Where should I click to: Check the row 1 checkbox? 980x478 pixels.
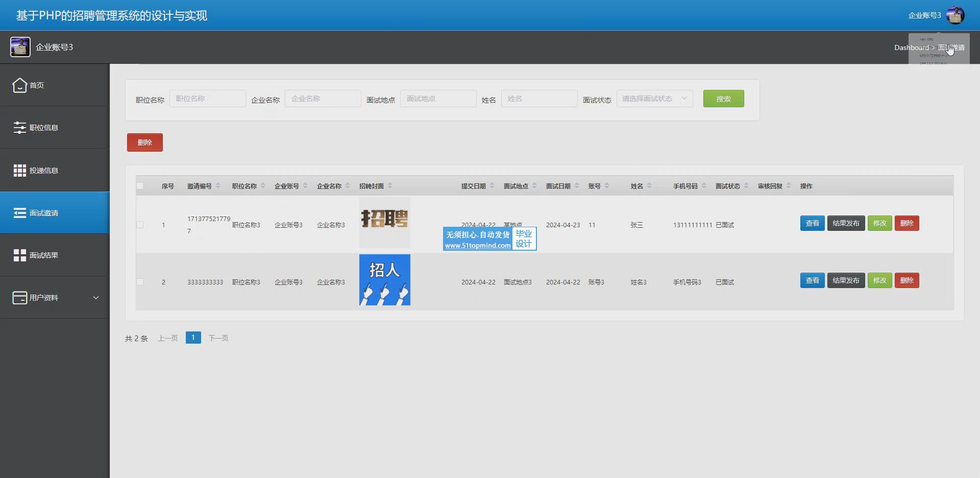click(x=140, y=225)
